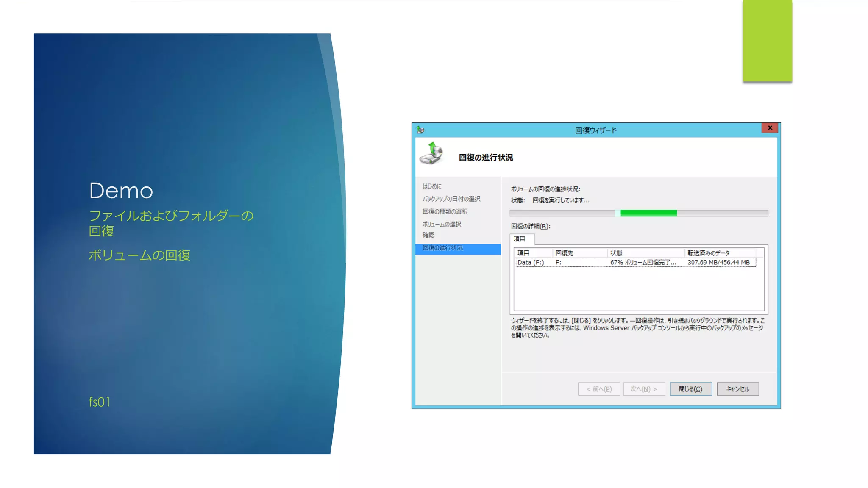Click the fs01 slide label
Viewport: 868px width, 488px height.
[100, 402]
